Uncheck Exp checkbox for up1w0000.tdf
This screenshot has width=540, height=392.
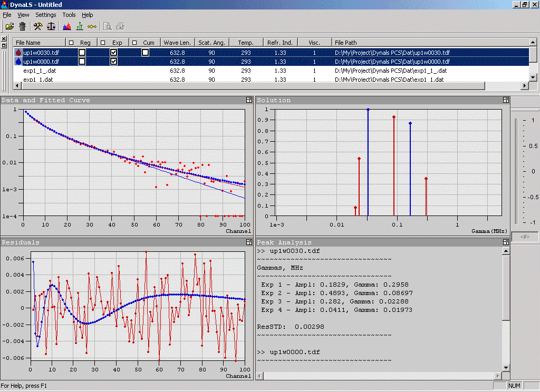point(113,62)
